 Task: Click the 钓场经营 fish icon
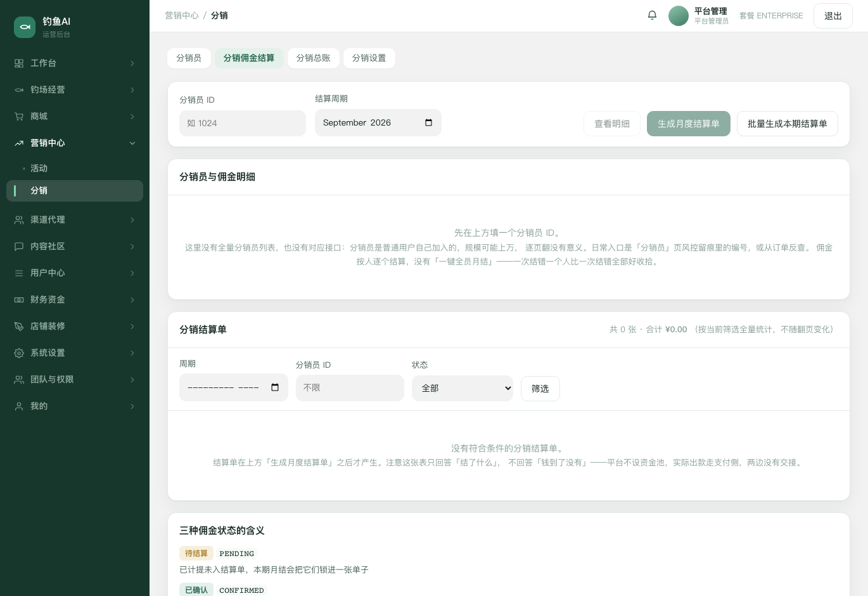[19, 90]
